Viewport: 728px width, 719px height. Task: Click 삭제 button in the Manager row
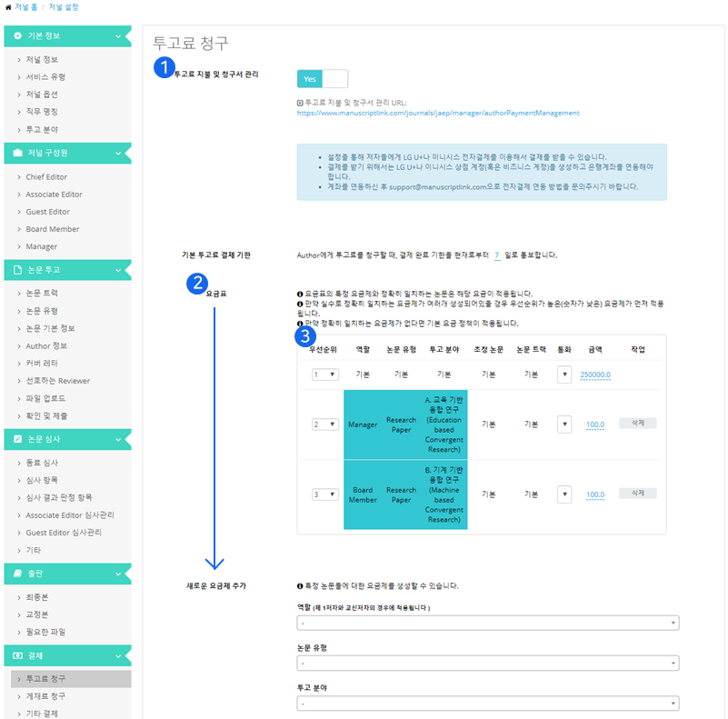click(637, 424)
